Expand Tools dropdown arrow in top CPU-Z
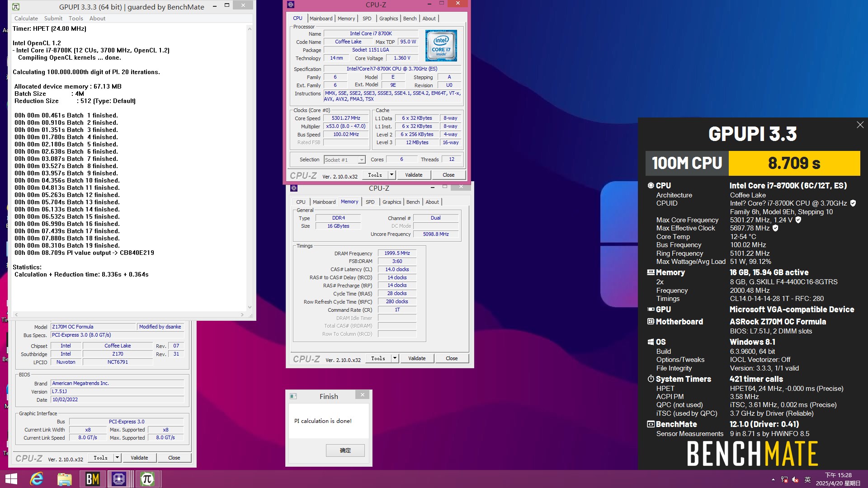 pyautogui.click(x=392, y=175)
